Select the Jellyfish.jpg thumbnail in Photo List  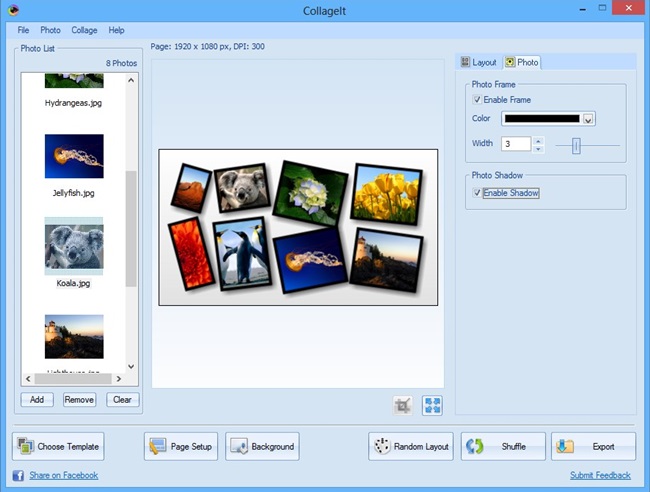74,156
